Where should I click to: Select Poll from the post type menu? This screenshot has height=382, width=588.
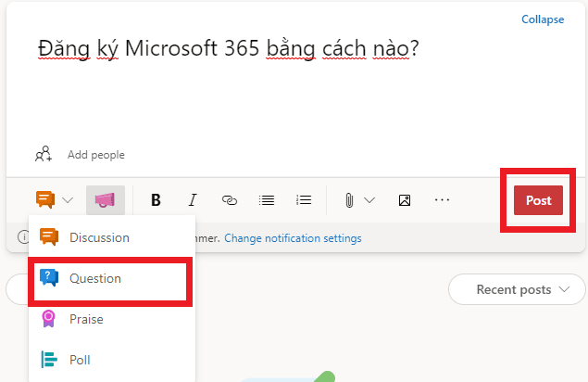112,360
